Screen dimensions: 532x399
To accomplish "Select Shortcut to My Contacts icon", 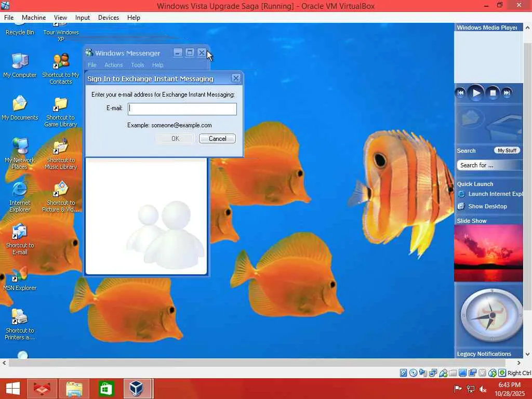I will [x=61, y=69].
